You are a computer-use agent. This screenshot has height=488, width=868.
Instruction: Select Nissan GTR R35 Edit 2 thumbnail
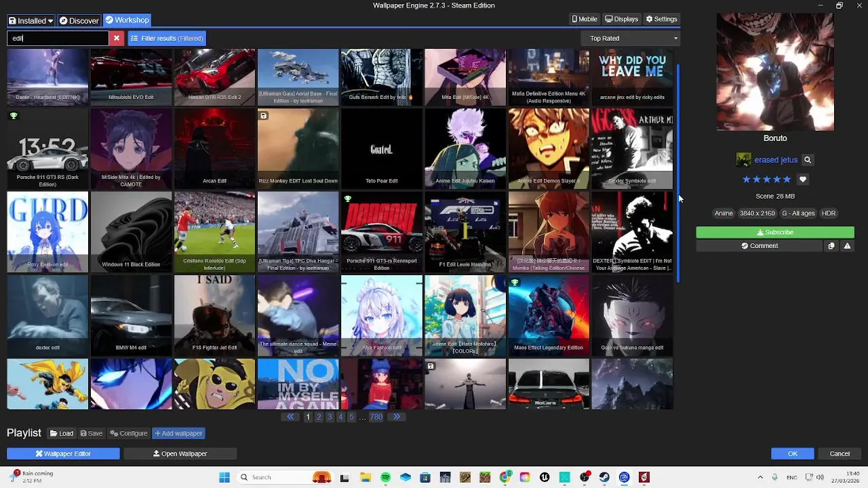point(214,77)
